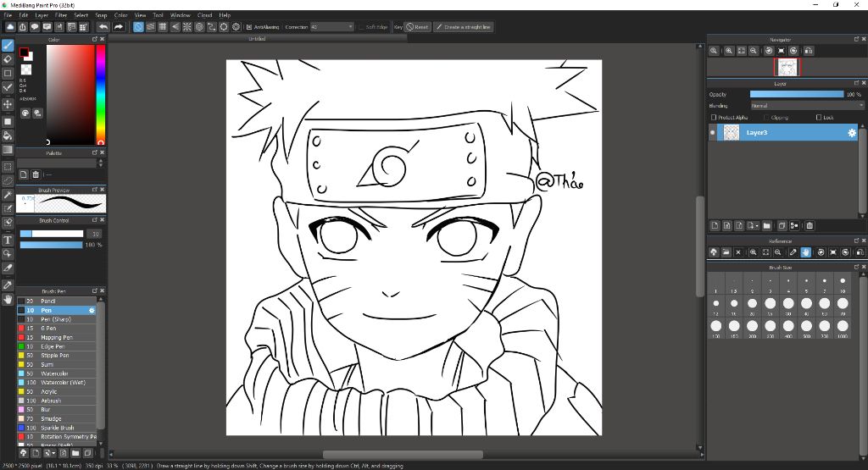This screenshot has height=470, width=868.
Task: Select the Hand tool in left toolbar
Action: (x=8, y=299)
